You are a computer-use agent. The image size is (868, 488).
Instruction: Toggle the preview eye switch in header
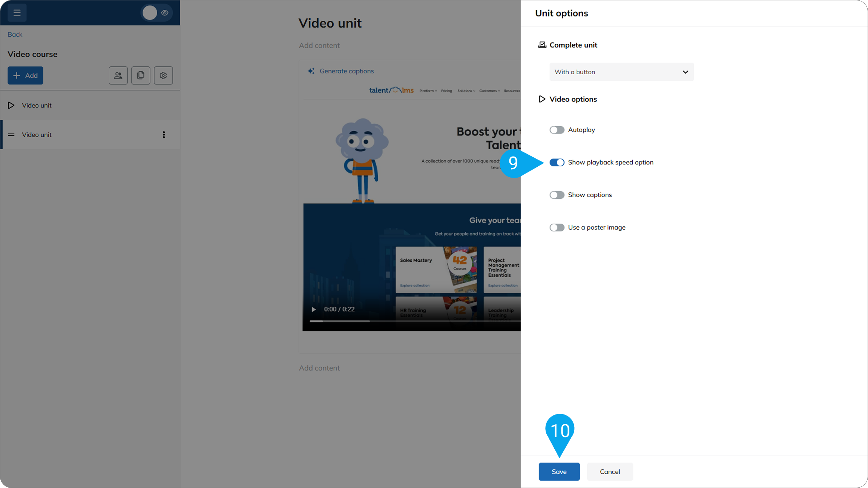click(156, 12)
